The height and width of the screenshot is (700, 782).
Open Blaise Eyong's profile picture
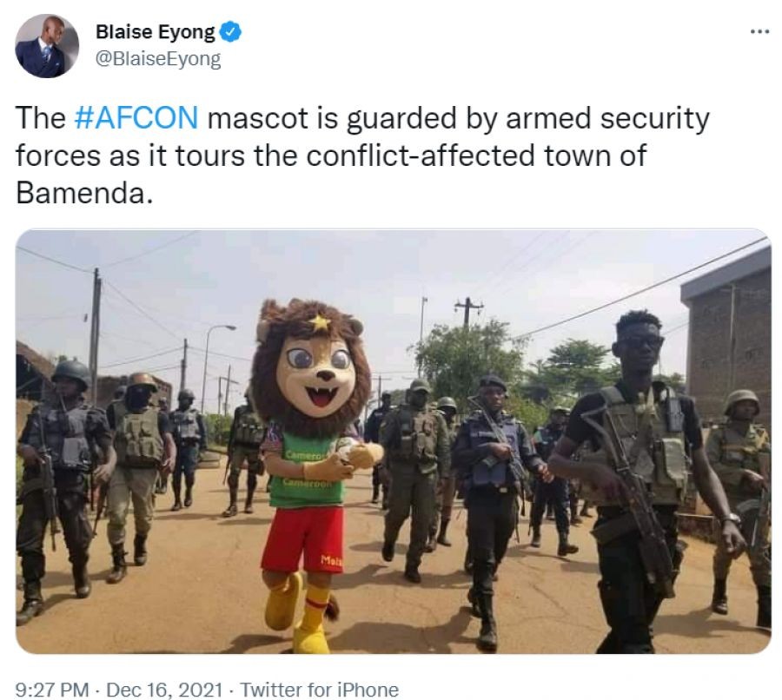tap(47, 45)
